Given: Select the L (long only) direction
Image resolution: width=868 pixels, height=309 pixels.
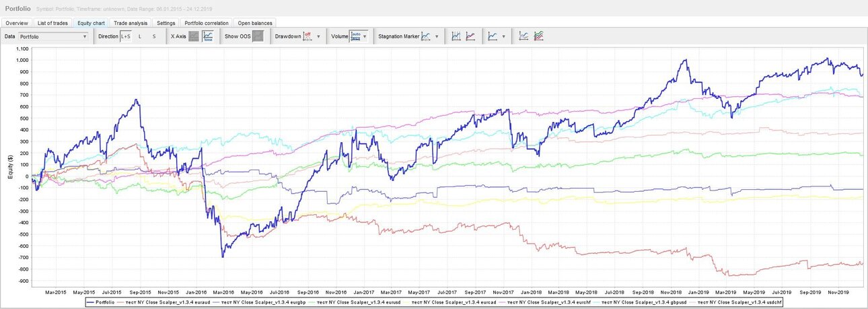Looking at the screenshot, I should 140,36.
